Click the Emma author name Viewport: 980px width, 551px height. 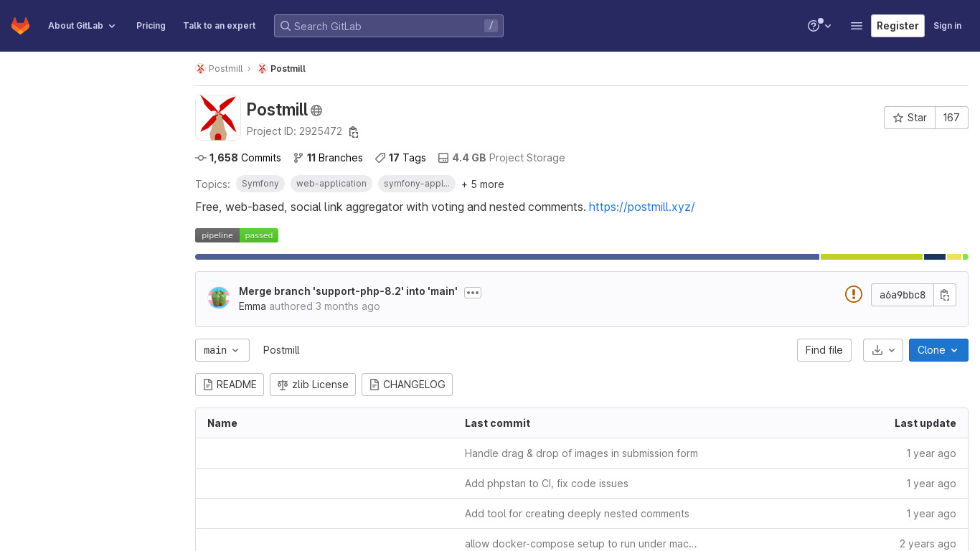(253, 306)
